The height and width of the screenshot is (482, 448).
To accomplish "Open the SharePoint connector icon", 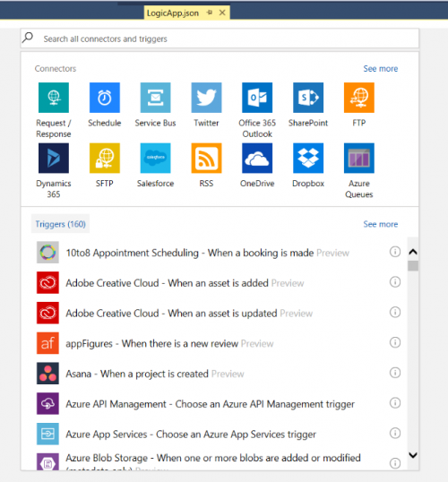I will [x=308, y=98].
